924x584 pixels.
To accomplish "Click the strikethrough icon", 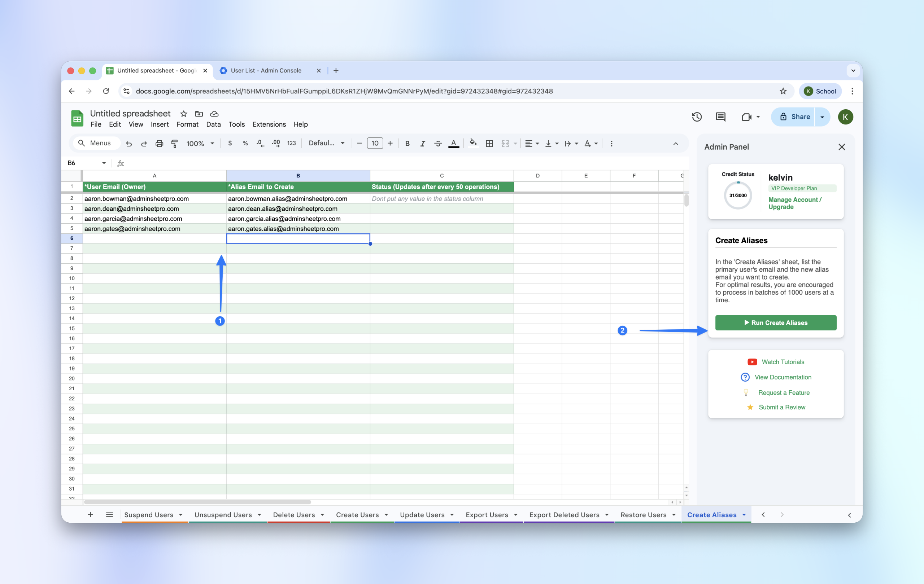I will 438,144.
